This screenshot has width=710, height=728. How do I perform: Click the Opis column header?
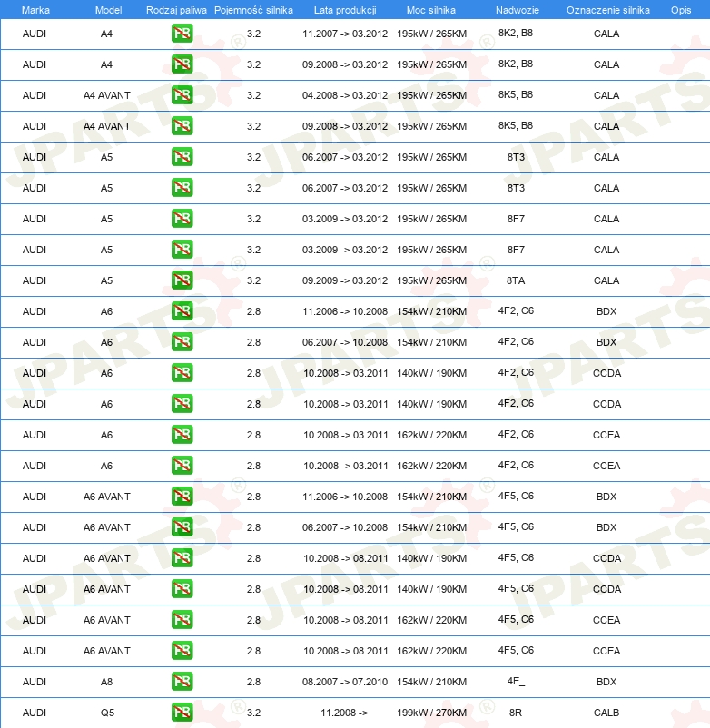(x=680, y=10)
